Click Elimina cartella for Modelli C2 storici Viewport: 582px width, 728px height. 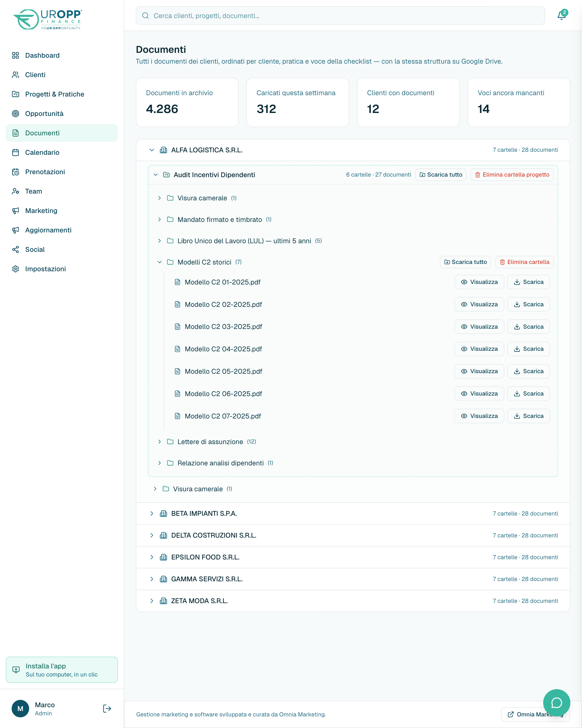(x=524, y=262)
